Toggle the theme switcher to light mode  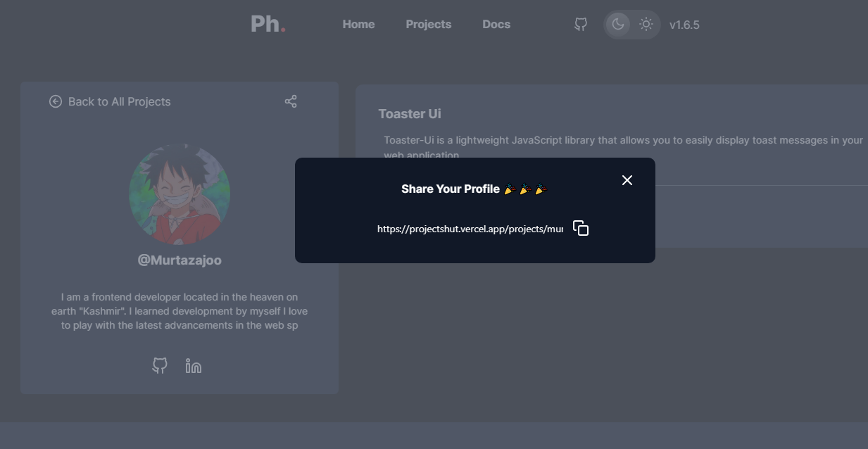pyautogui.click(x=646, y=24)
